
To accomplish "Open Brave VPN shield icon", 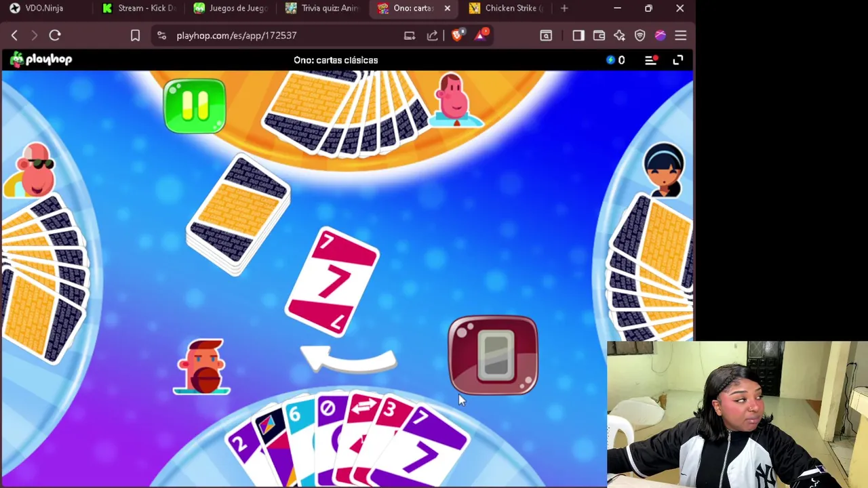I will click(x=639, y=35).
